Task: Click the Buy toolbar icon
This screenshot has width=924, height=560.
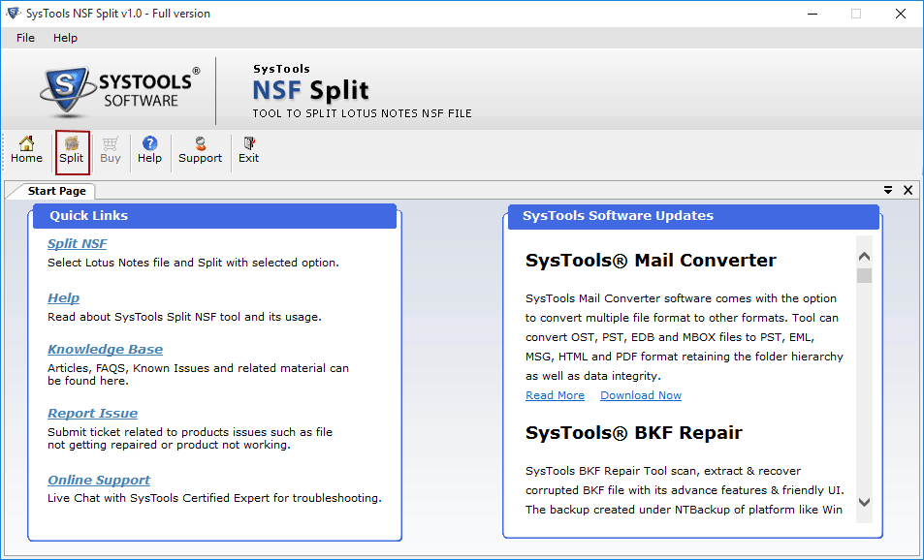Action: (110, 150)
